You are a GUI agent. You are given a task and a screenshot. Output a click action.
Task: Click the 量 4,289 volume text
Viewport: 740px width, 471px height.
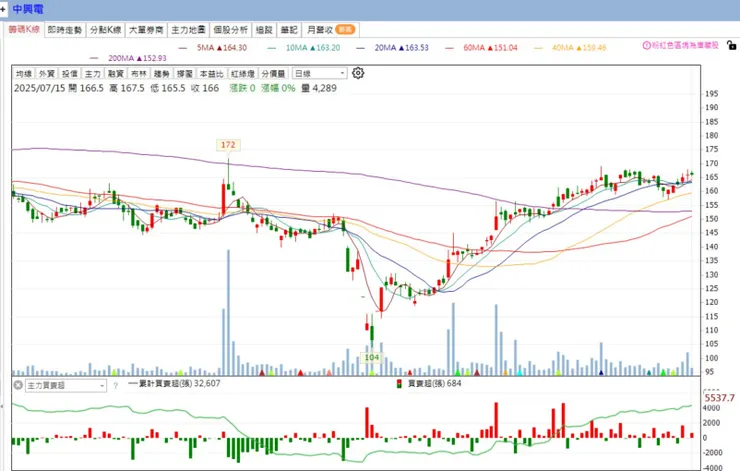[x=319, y=88]
